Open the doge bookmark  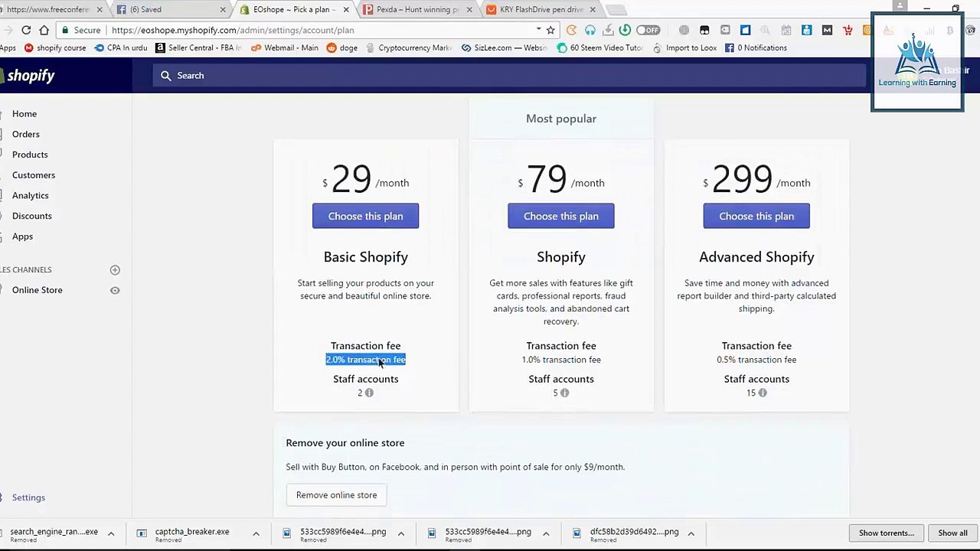pos(342,47)
